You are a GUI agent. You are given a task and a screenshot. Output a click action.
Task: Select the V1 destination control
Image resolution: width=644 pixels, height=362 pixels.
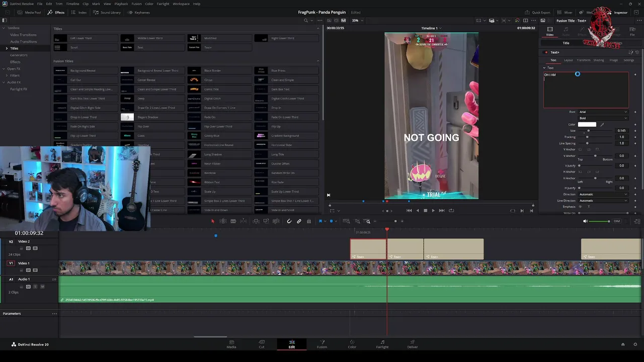[x=11, y=263]
